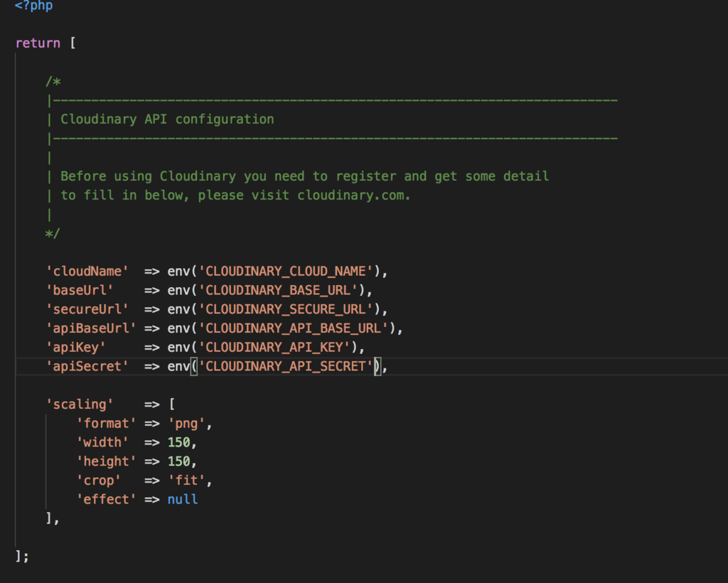The width and height of the screenshot is (728, 583).
Task: Click the 'fit' crop value
Action: pos(187,481)
